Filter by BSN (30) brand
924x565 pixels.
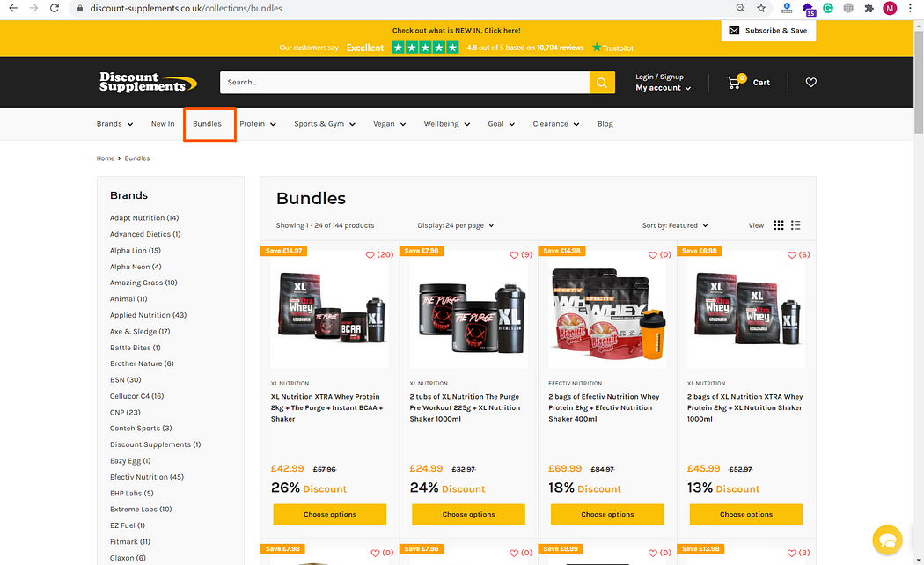(126, 380)
